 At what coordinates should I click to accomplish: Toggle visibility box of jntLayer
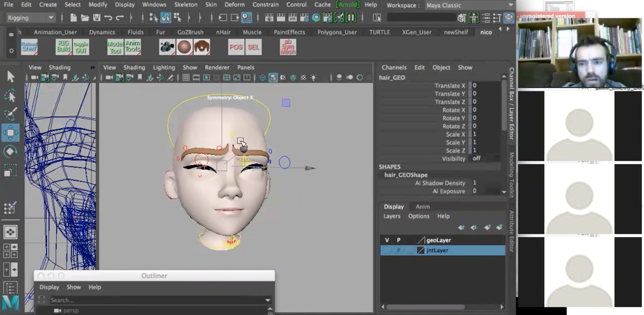(387, 250)
